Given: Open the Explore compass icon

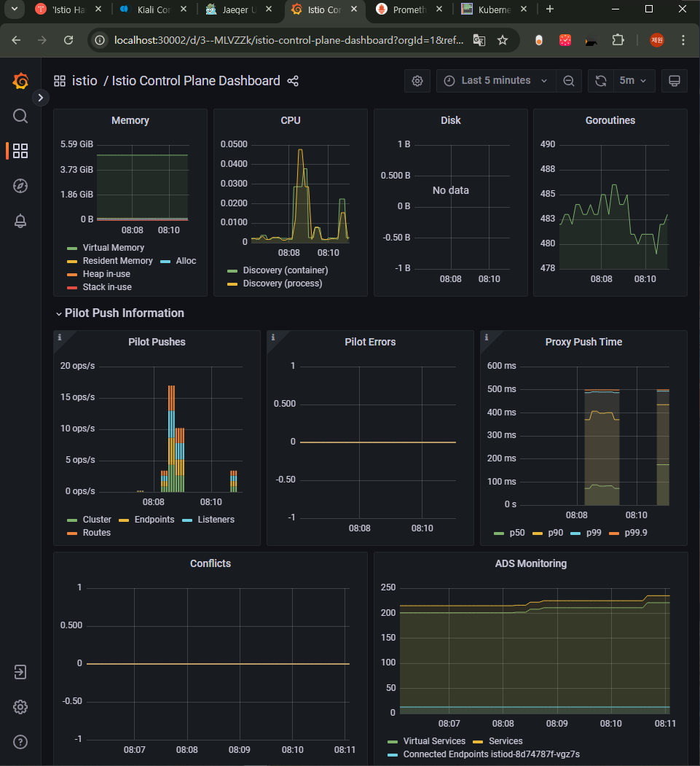Looking at the screenshot, I should 20,186.
